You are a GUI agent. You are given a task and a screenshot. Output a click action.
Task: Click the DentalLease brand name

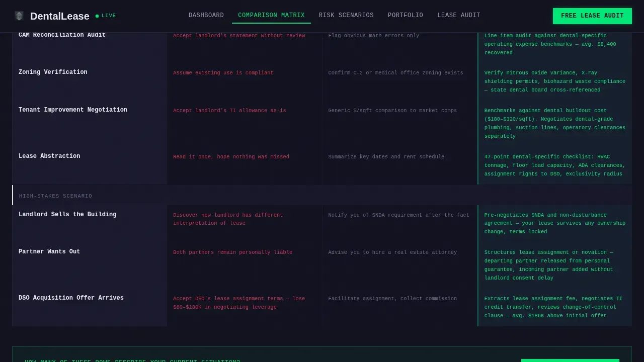60,16
